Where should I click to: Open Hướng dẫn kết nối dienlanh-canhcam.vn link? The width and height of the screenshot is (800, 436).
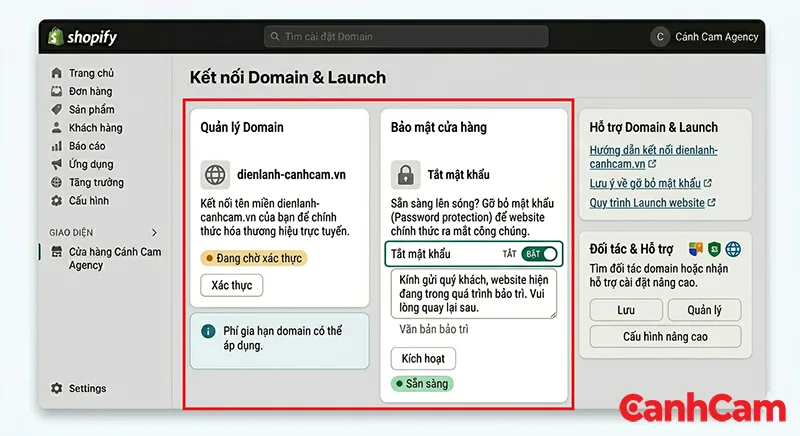pos(653,157)
